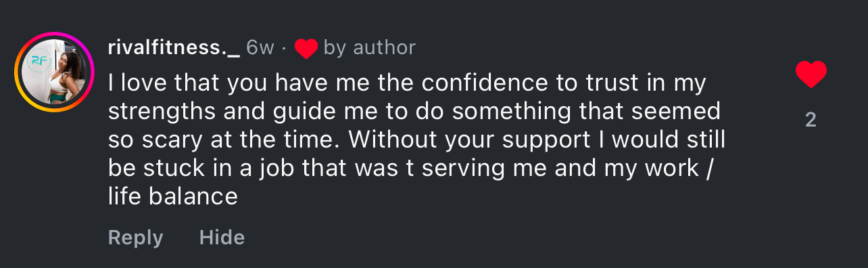View the 2 likes count

tap(811, 120)
